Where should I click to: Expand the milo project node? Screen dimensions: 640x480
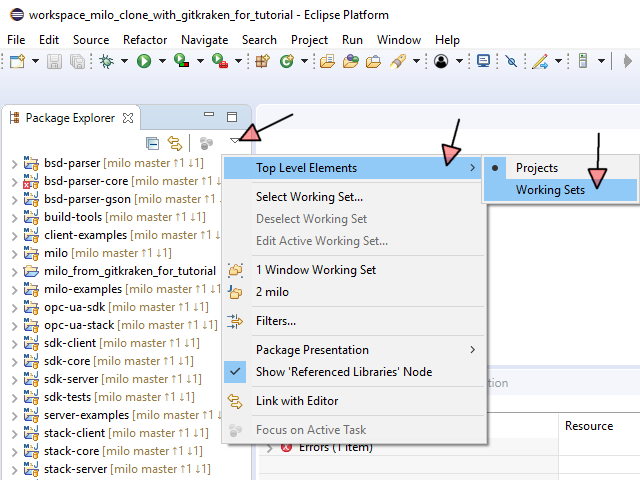click(x=15, y=254)
